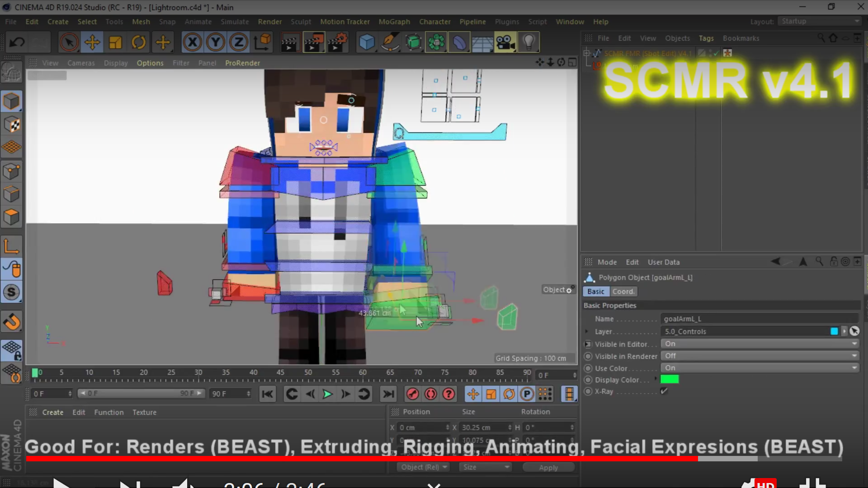This screenshot has height=488, width=868.
Task: Expand Display Color triangle
Action: coord(656,379)
